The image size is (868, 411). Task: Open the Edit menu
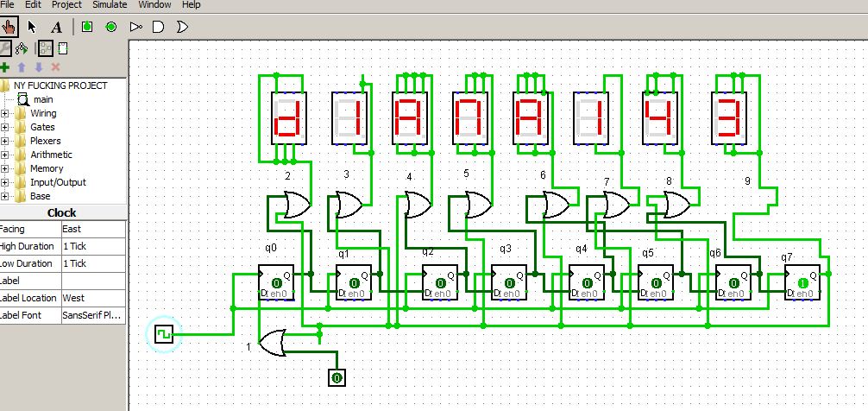(x=33, y=5)
